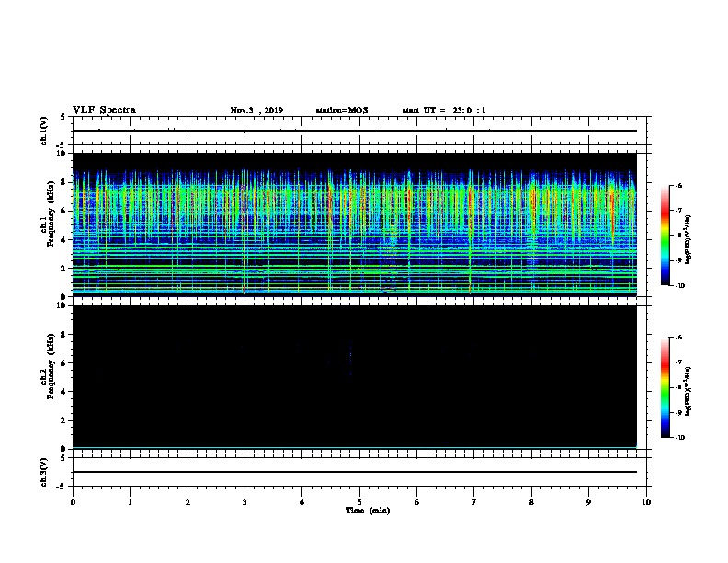728x563 pixels.
Task: Click the "-7" label on ch.2 color bar
Action: pos(678,362)
